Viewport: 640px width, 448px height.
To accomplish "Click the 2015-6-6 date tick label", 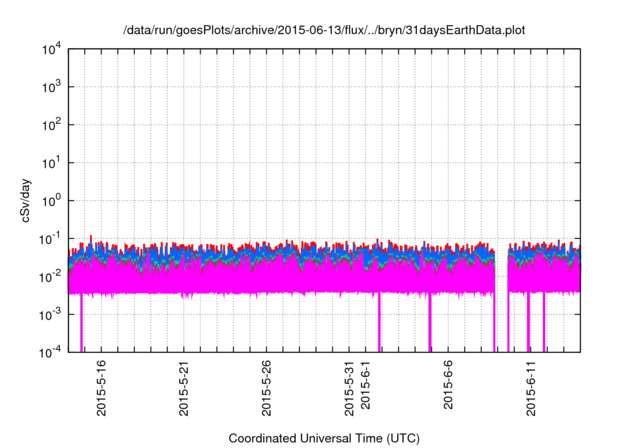I will pos(448,385).
